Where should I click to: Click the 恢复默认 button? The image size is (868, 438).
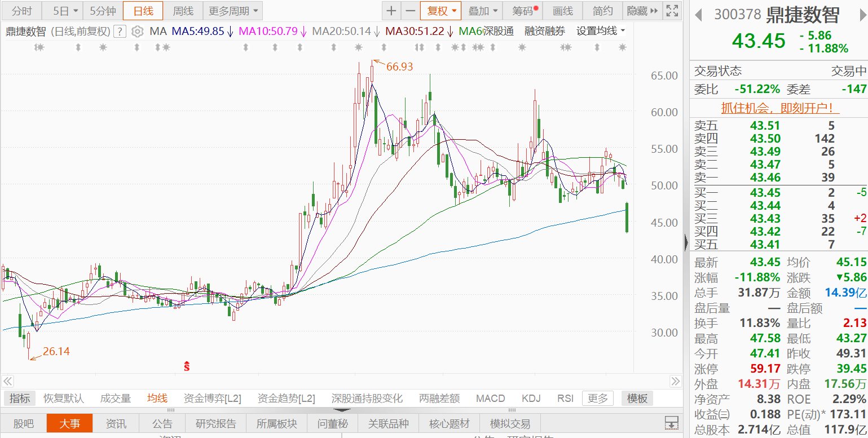point(64,399)
